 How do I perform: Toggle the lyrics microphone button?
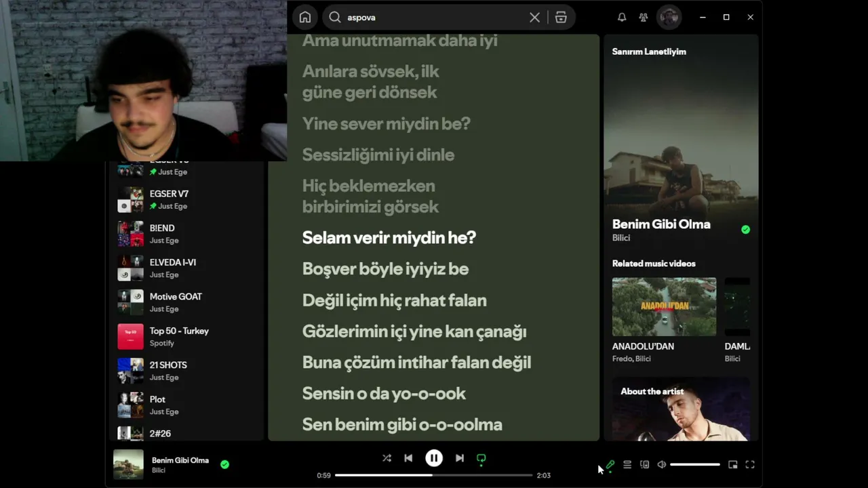click(x=610, y=465)
